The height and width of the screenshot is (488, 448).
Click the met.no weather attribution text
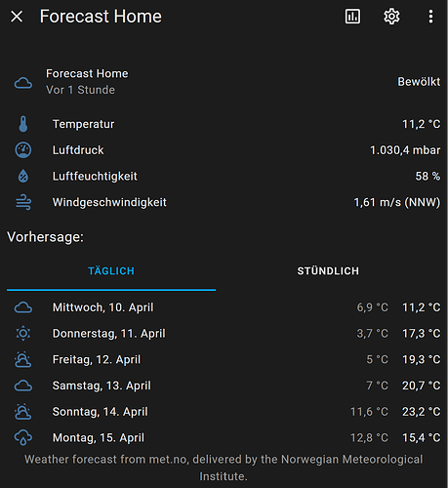tap(224, 468)
